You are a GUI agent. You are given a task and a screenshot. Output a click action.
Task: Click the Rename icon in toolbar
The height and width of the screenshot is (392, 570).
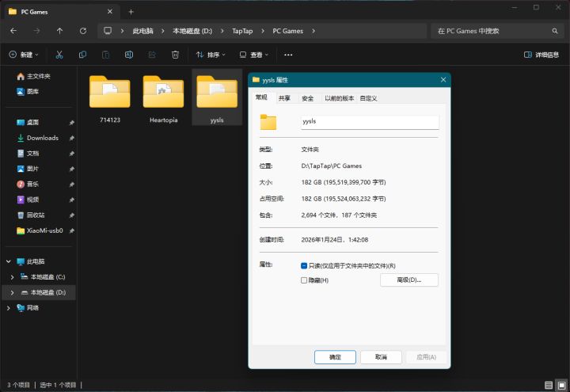point(128,55)
